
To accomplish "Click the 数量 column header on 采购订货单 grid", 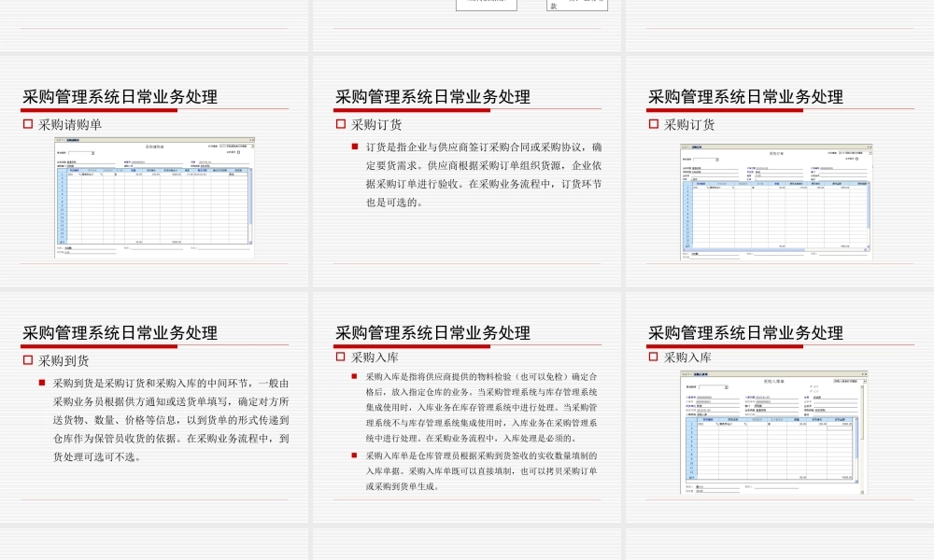I will [778, 183].
